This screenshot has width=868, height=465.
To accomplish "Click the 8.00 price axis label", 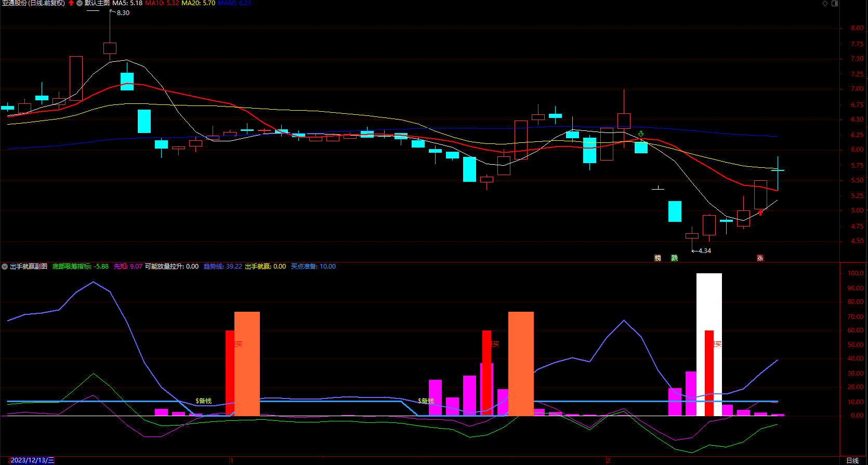I will [857, 28].
